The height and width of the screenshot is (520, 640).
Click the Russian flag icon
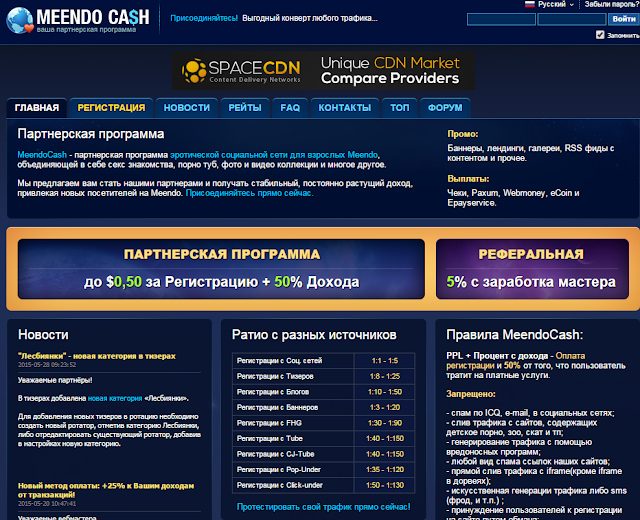(529, 4)
